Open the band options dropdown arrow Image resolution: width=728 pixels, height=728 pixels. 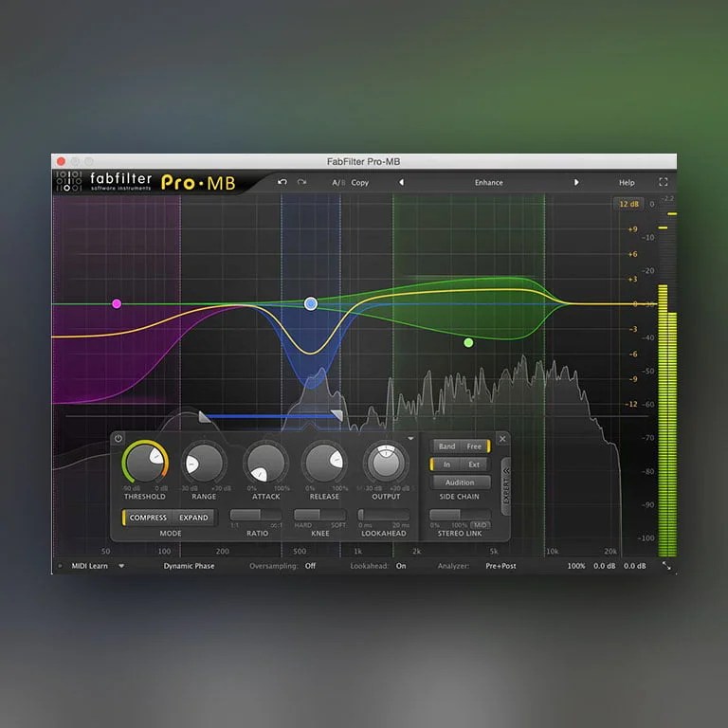click(410, 438)
